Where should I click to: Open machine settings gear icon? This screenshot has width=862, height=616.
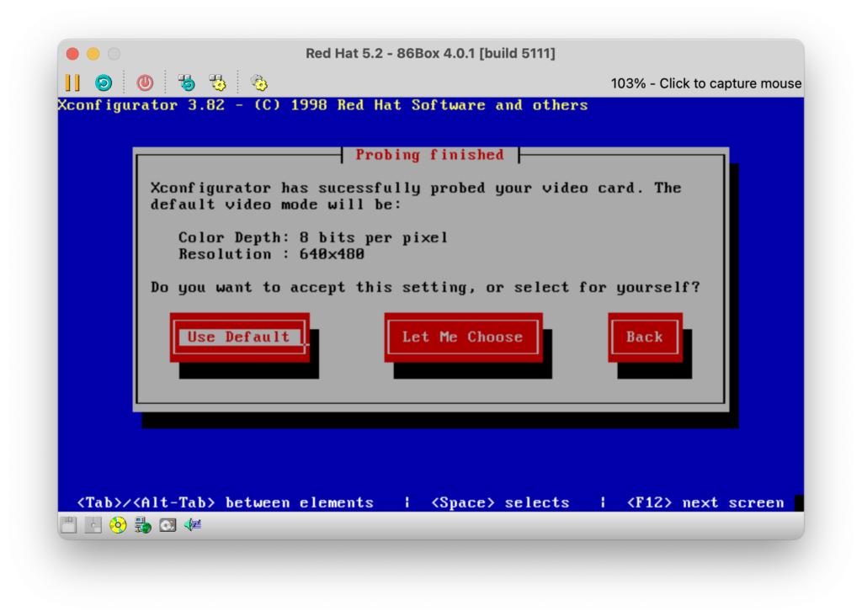259,83
